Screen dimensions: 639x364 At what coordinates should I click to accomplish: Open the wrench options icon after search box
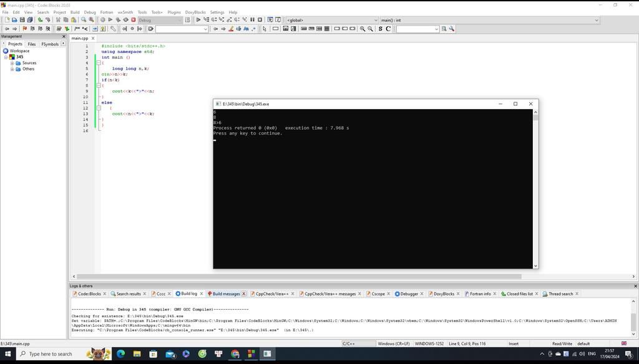coord(452,29)
